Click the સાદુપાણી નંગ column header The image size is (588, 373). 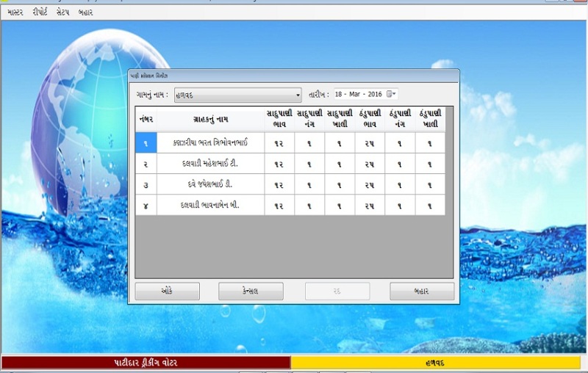point(309,120)
